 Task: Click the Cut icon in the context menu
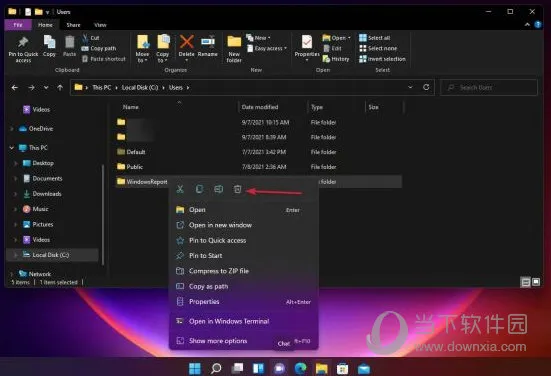180,189
